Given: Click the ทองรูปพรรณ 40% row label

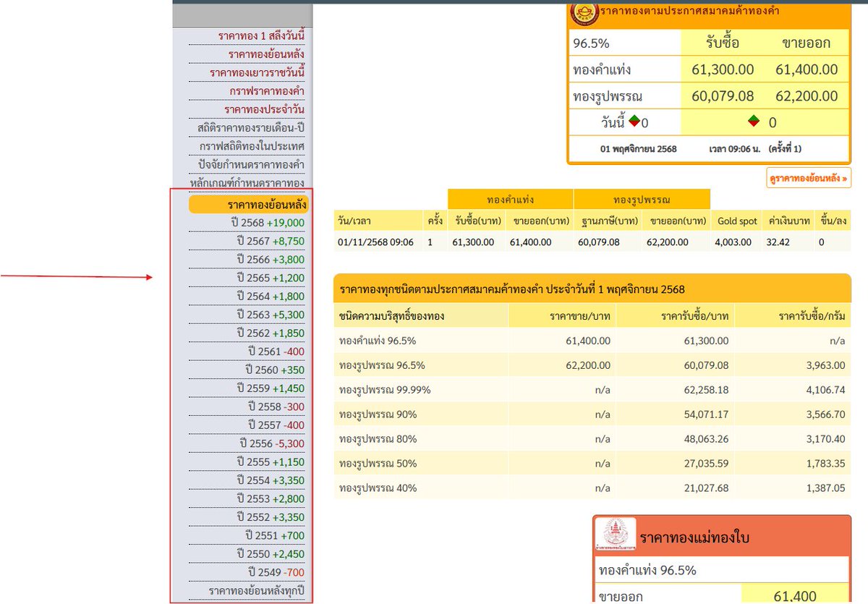Looking at the screenshot, I should click(378, 488).
